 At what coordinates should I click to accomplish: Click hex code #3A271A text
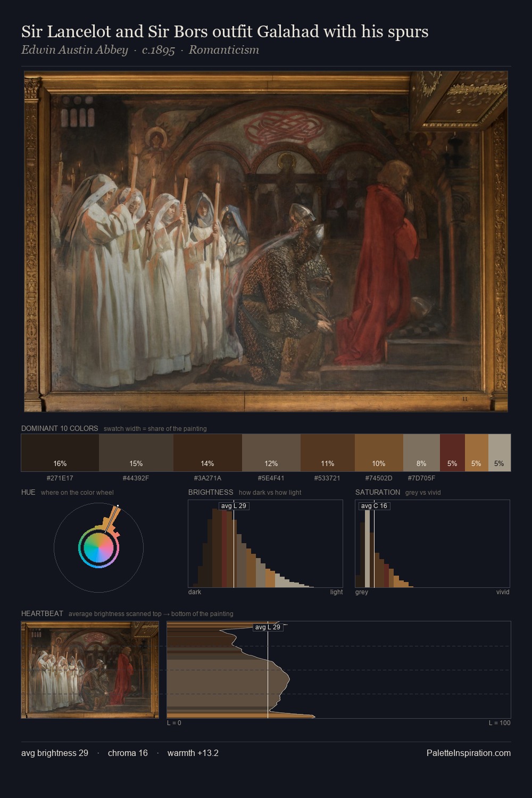tap(207, 478)
